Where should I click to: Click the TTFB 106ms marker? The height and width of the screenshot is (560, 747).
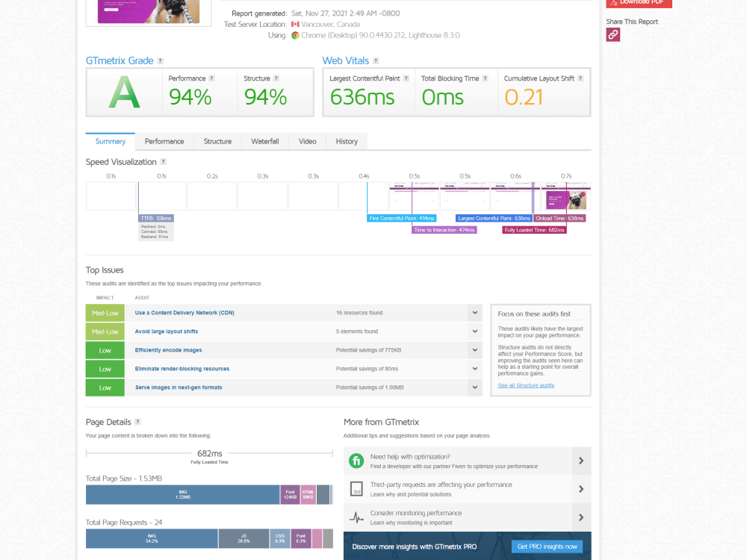click(x=156, y=218)
